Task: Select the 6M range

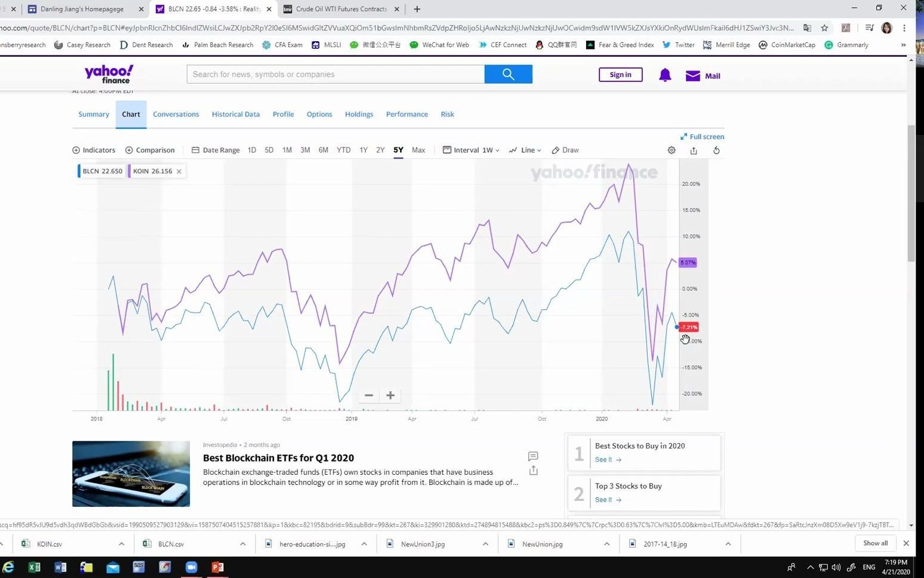Action: 324,150
